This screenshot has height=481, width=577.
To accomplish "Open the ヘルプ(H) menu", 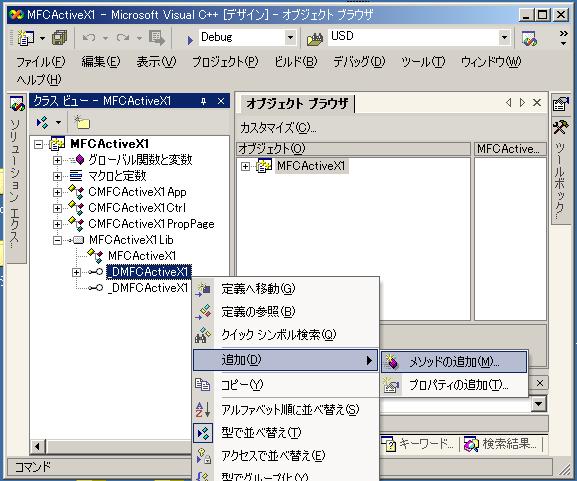I will coord(39,79).
